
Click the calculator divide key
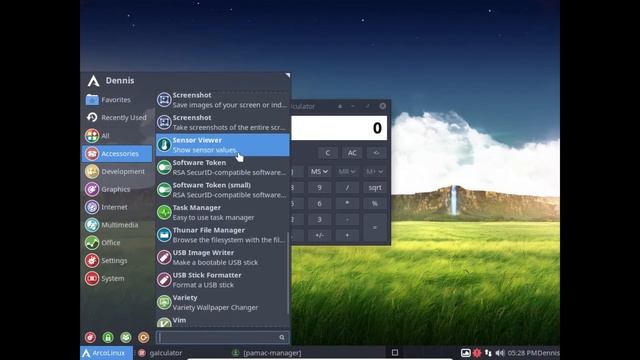[x=347, y=188]
